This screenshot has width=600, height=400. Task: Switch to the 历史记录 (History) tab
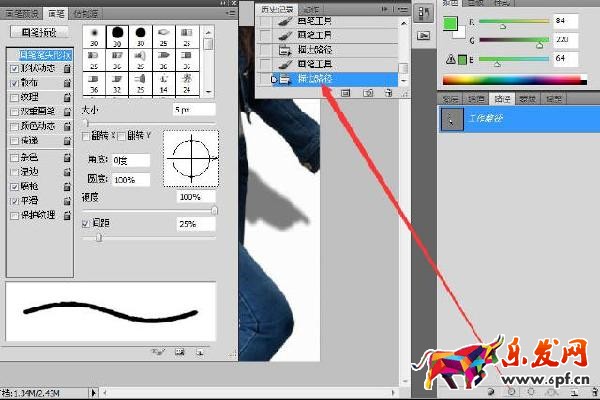pyautogui.click(x=280, y=8)
